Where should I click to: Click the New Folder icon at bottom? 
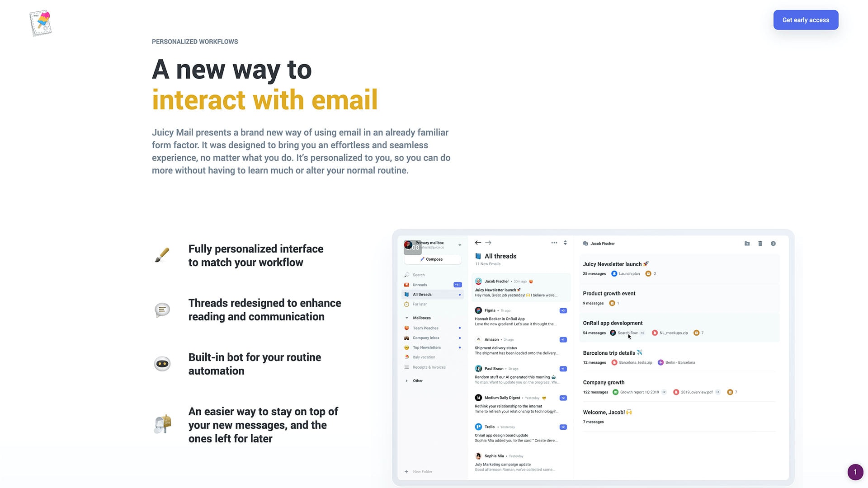coord(406,471)
